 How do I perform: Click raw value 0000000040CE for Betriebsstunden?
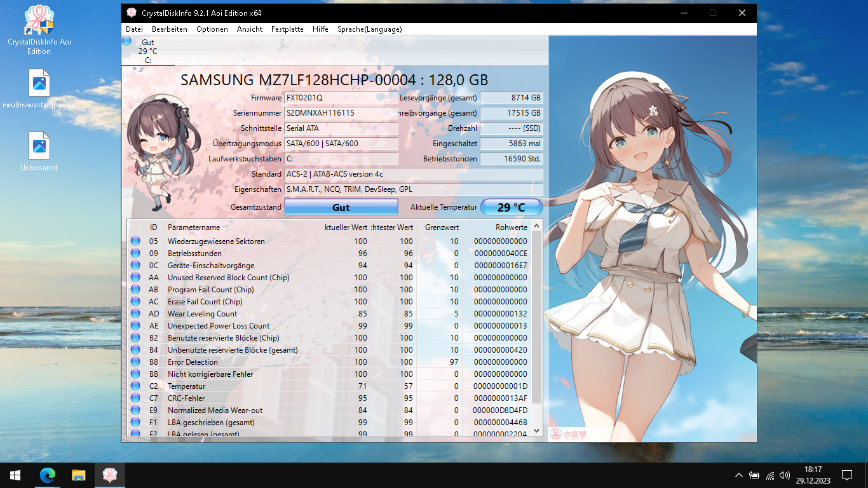point(501,254)
